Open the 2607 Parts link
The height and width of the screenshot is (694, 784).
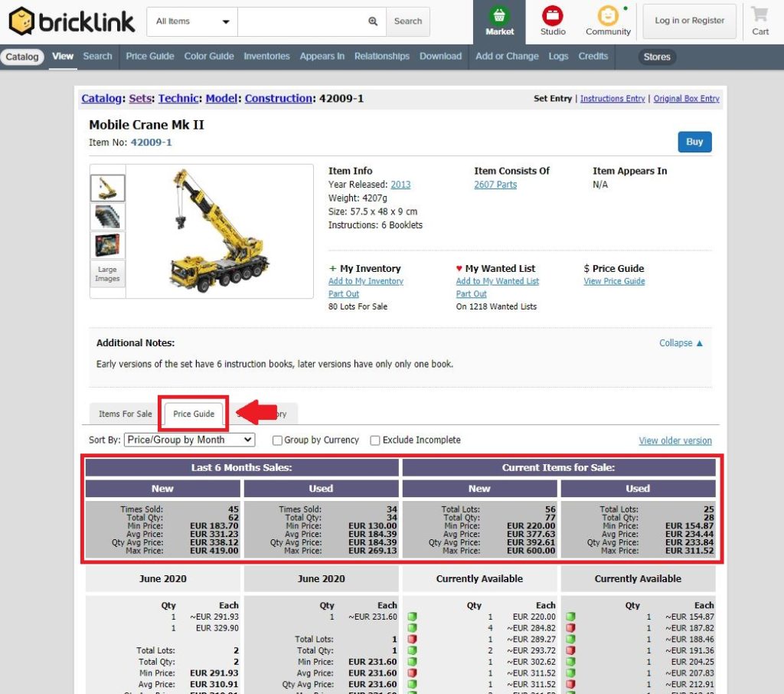(x=495, y=185)
